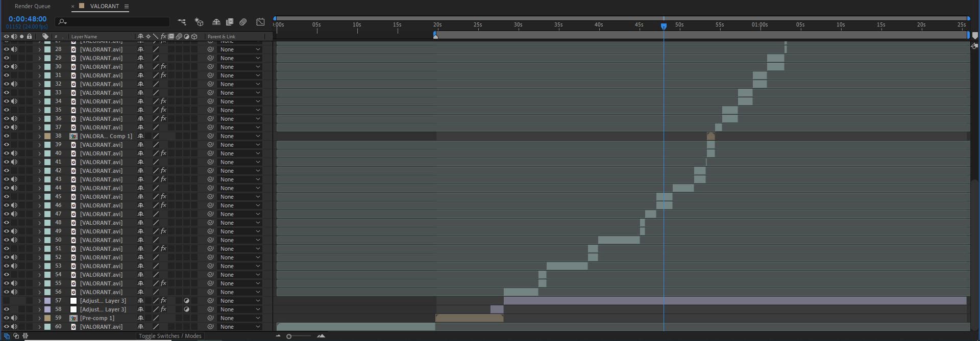The height and width of the screenshot is (341, 980).
Task: Click the Lock column header icon
Action: tap(30, 36)
